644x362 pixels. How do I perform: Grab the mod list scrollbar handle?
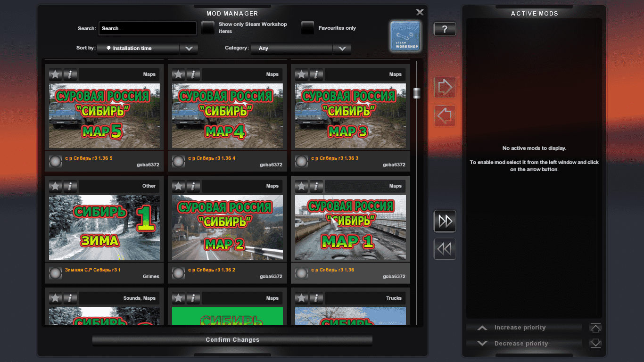[417, 93]
